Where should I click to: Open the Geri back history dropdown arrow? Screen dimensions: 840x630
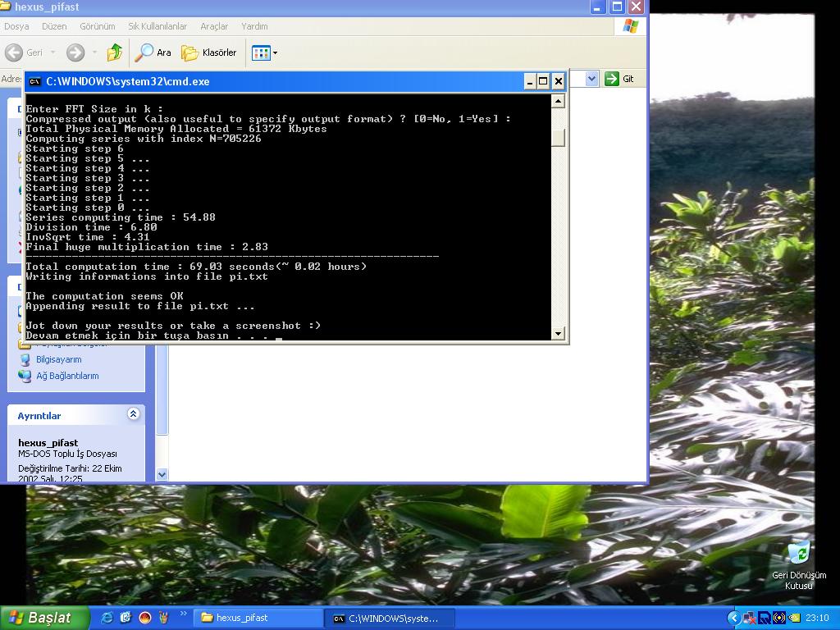[52, 52]
